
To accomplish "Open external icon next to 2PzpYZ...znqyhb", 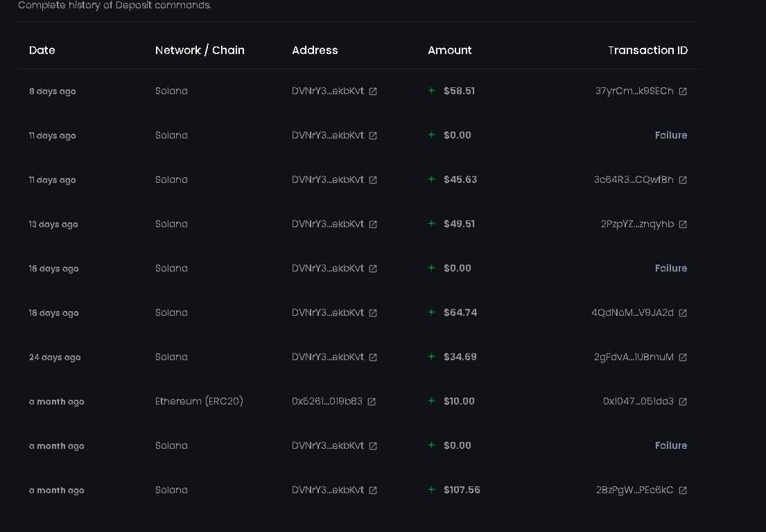I will 683,224.
